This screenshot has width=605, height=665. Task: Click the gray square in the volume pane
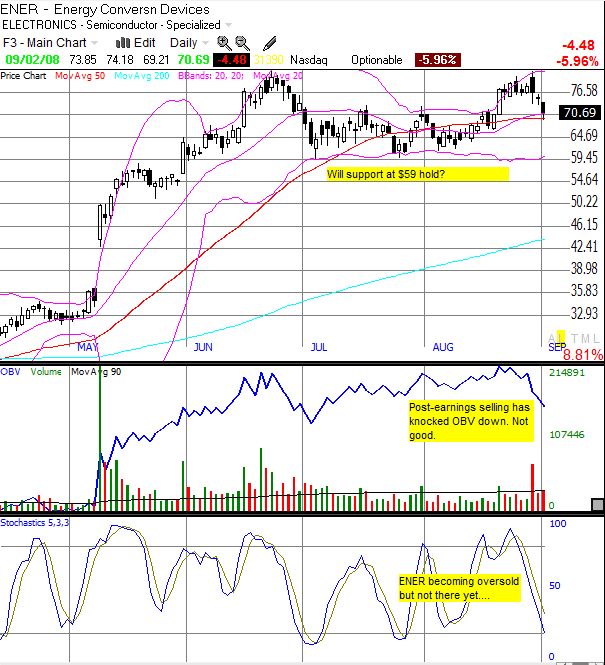pos(597,505)
